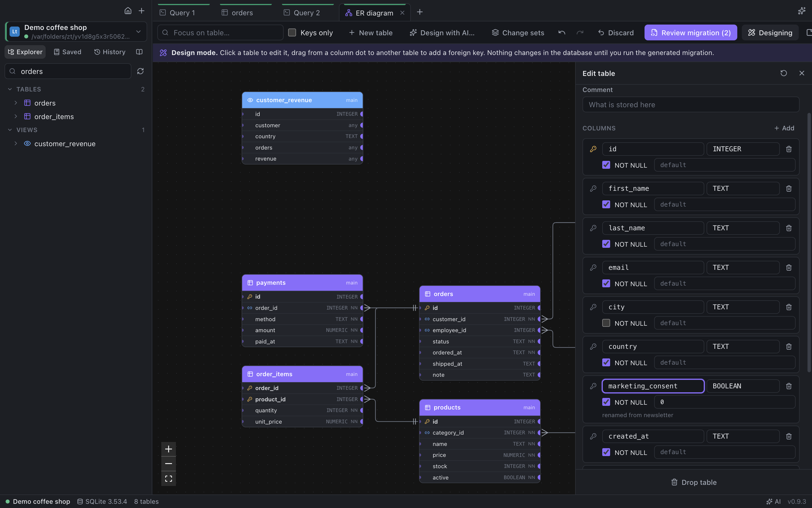Open the Demo coffee shop connection dropdown
812x508 pixels.
coord(76,32)
